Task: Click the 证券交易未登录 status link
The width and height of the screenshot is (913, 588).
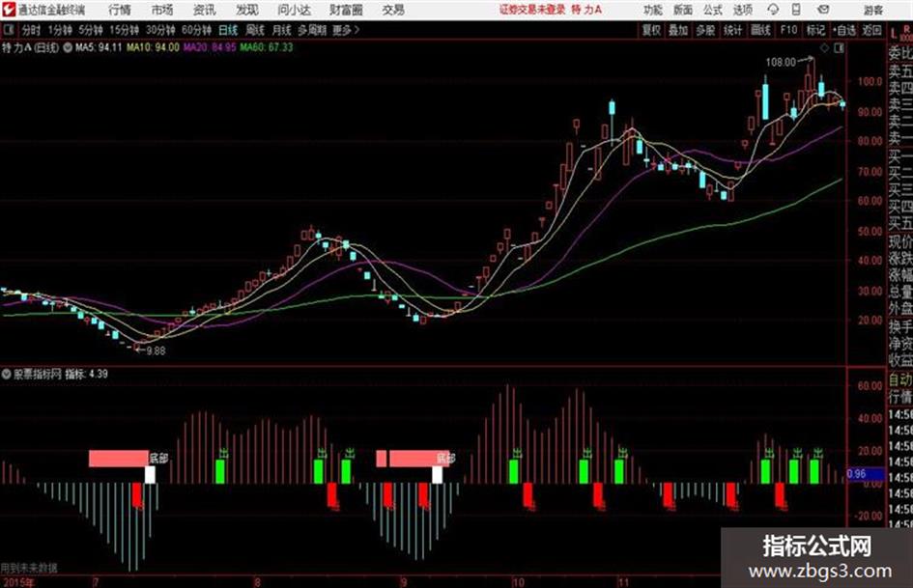Action: [532, 10]
